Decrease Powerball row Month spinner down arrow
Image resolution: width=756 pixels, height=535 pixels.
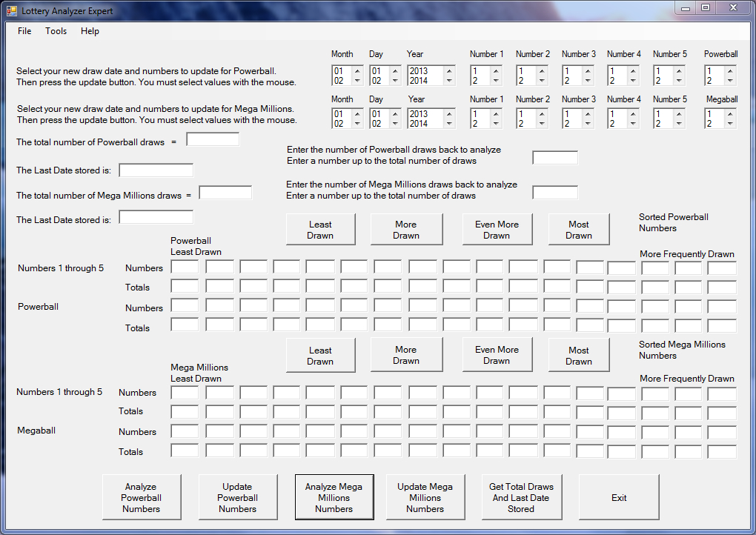coord(357,81)
